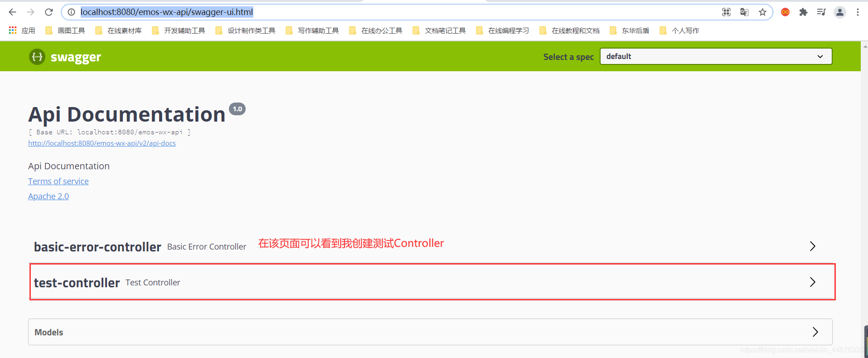Open the QR code icon in address bar
The width and height of the screenshot is (868, 358).
click(726, 12)
